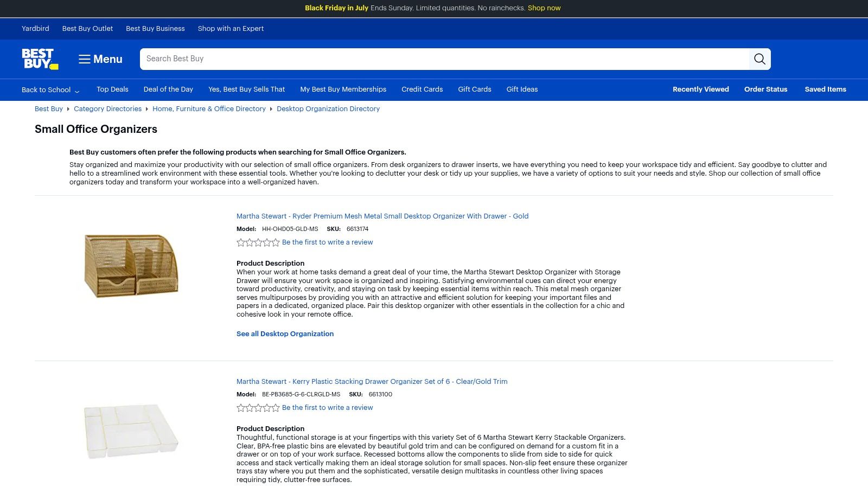This screenshot has height=488, width=868.
Task: Click star rating for Kerry Stacking Drawer
Action: point(258,408)
